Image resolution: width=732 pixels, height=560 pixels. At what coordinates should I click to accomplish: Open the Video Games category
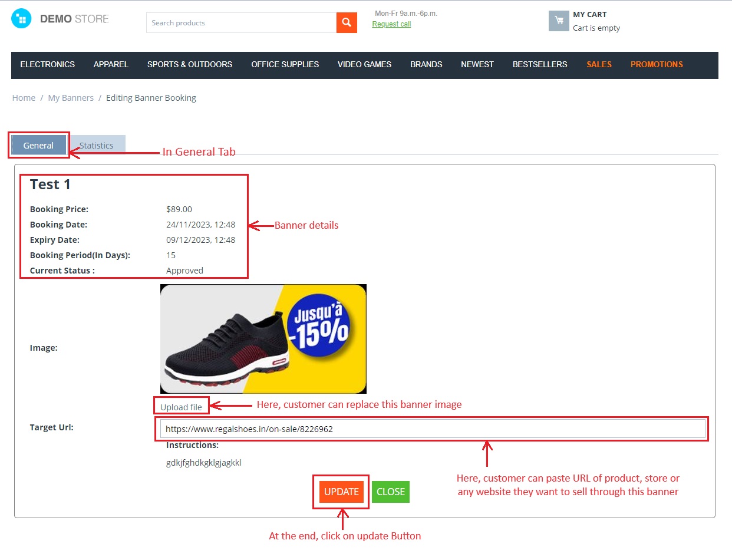click(x=364, y=64)
